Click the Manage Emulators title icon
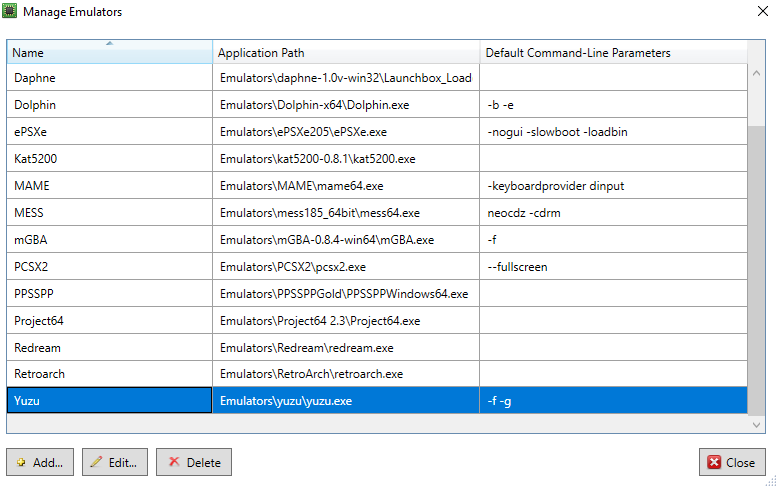Image resolution: width=776 pixels, height=487 pixels. 9,11
